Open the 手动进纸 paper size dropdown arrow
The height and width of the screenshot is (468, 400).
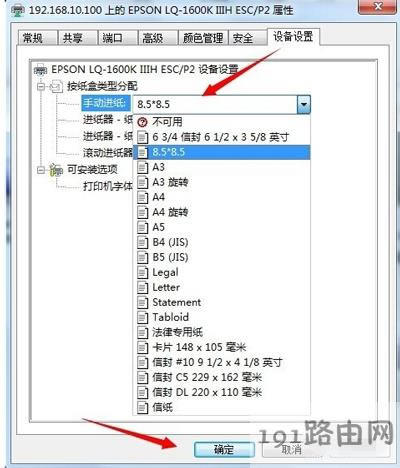tap(303, 104)
